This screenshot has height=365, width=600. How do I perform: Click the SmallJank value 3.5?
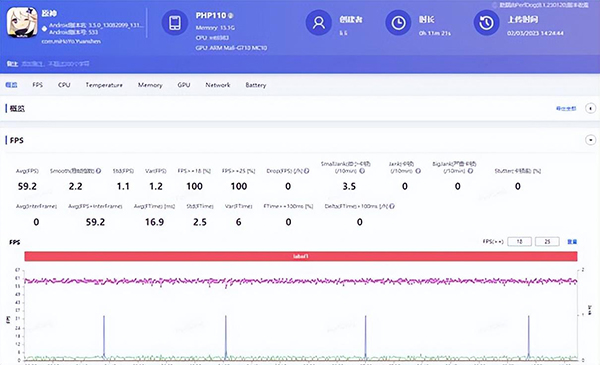pyautogui.click(x=349, y=186)
